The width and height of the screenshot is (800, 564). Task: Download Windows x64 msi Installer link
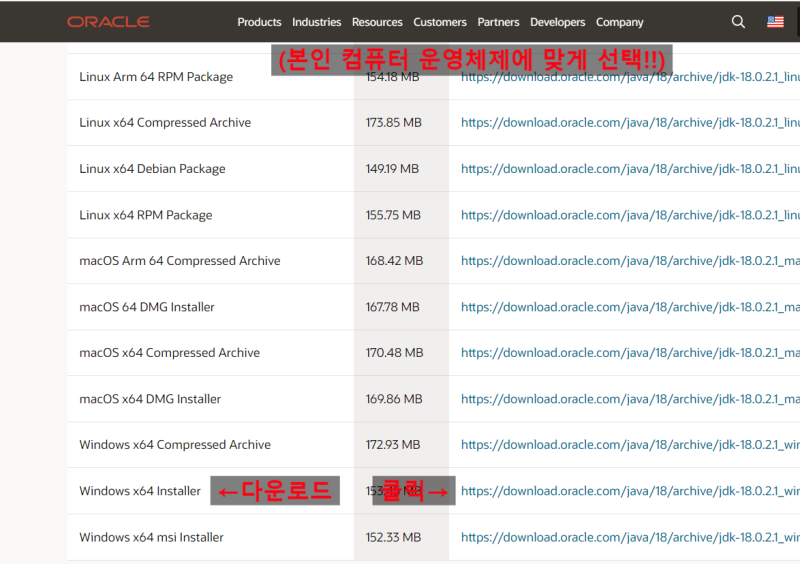[x=630, y=537]
